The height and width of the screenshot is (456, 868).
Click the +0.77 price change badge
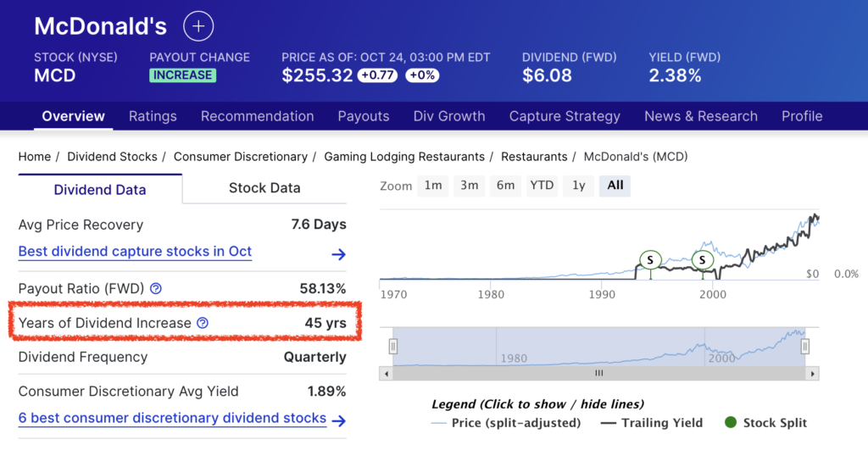[377, 75]
